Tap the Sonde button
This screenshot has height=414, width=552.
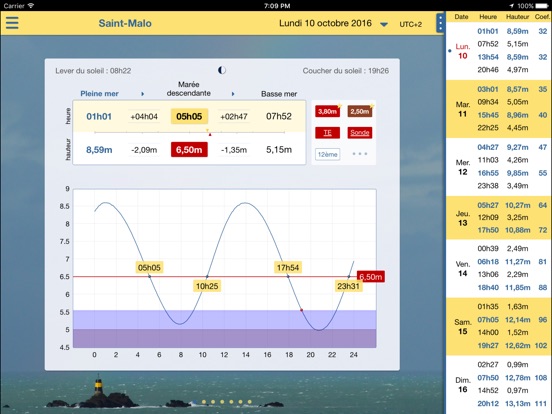point(359,133)
